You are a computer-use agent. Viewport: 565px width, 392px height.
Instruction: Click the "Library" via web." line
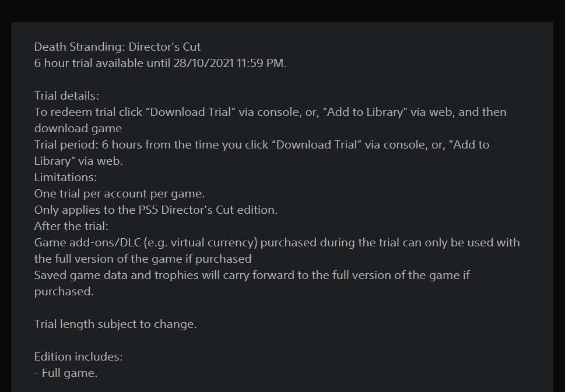[79, 161]
